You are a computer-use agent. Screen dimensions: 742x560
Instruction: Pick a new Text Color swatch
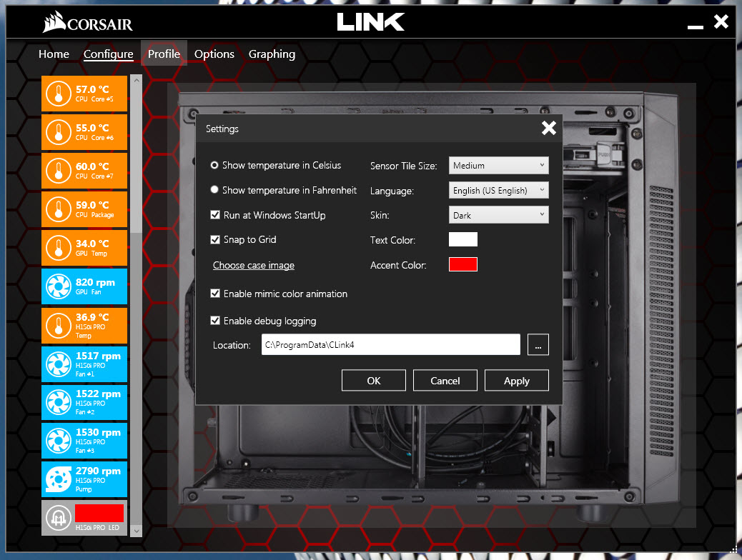coord(463,239)
